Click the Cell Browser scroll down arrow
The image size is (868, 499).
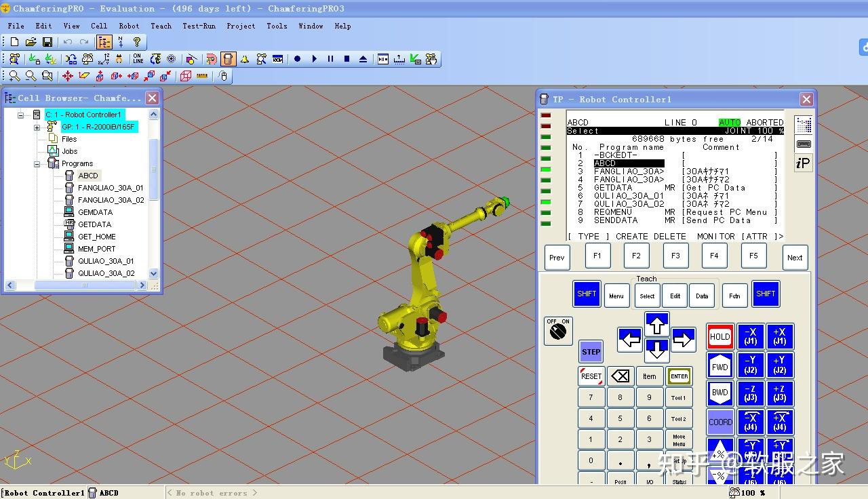153,273
